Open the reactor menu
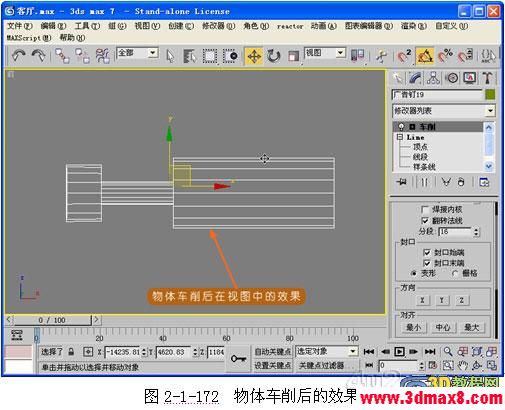Image resolution: width=505 pixels, height=410 pixels. (290, 26)
